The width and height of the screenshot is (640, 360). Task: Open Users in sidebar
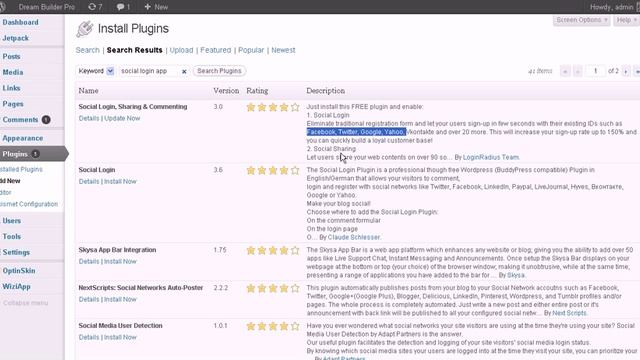[11, 221]
